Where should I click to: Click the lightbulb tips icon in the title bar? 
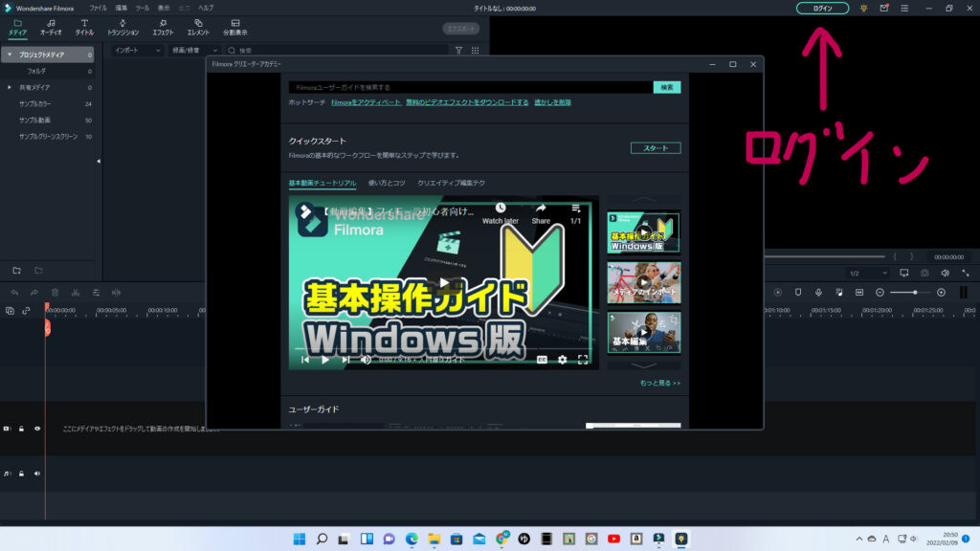pyautogui.click(x=864, y=8)
